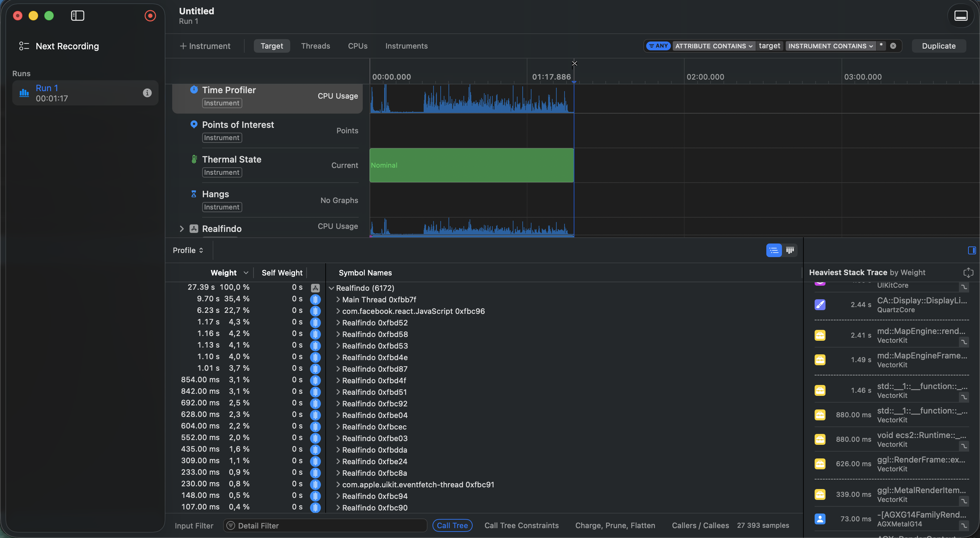Screen dimensions: 980x538
Task: Click the Duplicate button
Action: [938, 46]
